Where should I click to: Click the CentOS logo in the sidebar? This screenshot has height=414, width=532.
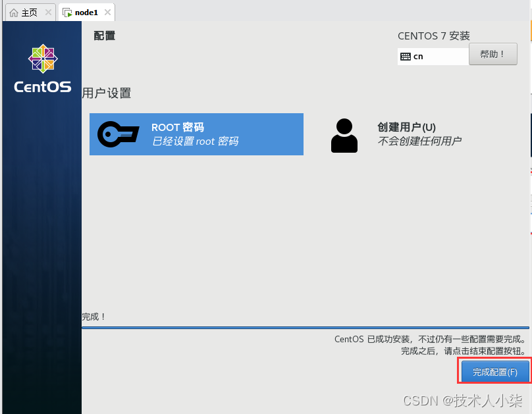point(42,59)
